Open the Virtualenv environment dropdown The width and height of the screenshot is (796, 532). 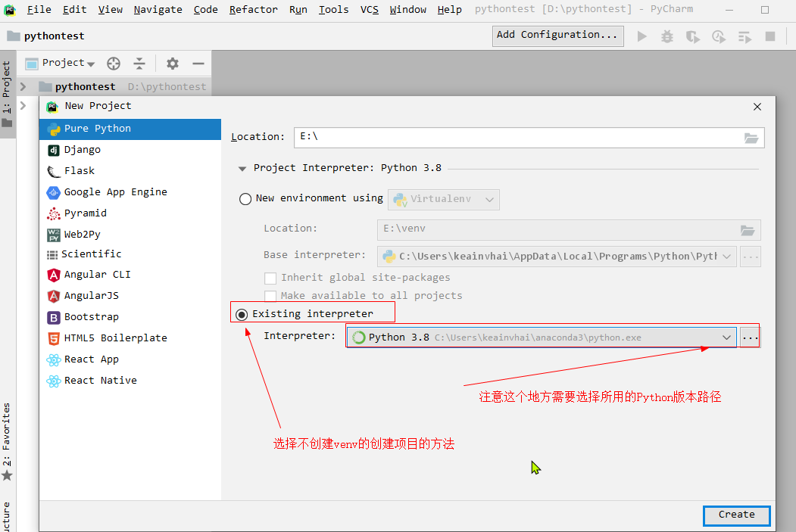click(x=444, y=199)
